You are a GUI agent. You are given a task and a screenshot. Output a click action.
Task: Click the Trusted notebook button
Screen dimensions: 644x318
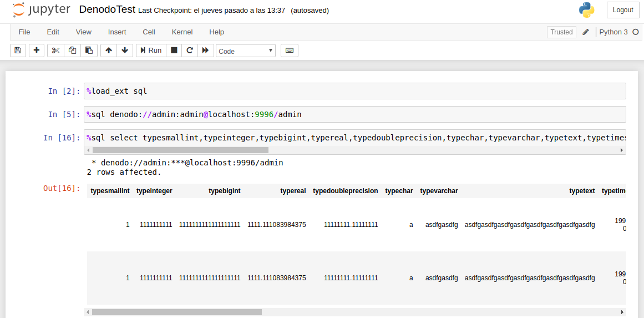[x=561, y=32]
